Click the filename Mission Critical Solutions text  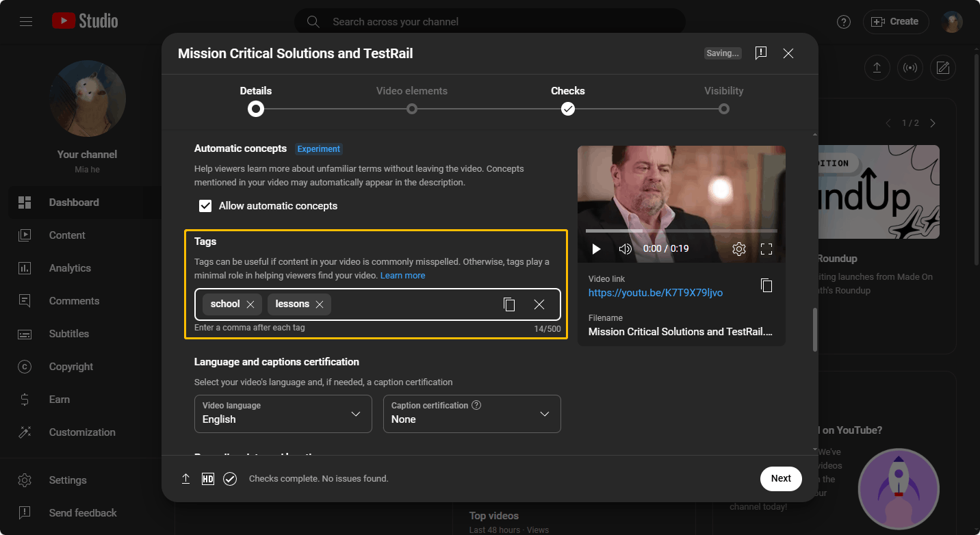point(680,332)
